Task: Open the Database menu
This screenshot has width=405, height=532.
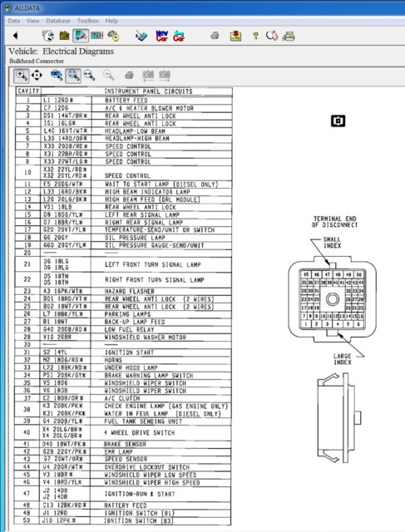Action: [58, 21]
